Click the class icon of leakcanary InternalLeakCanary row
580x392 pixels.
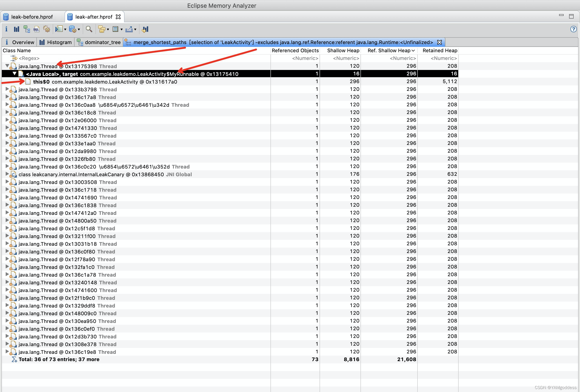tap(13, 175)
